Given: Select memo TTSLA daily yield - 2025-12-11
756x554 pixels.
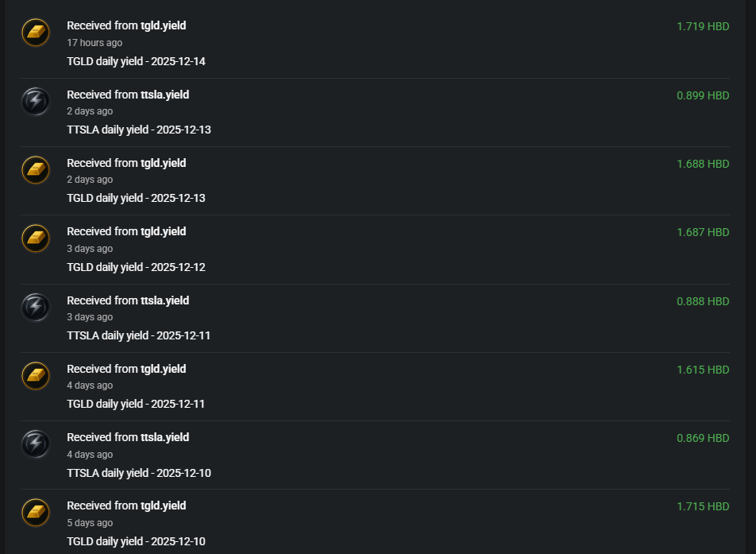Looking at the screenshot, I should (x=138, y=335).
